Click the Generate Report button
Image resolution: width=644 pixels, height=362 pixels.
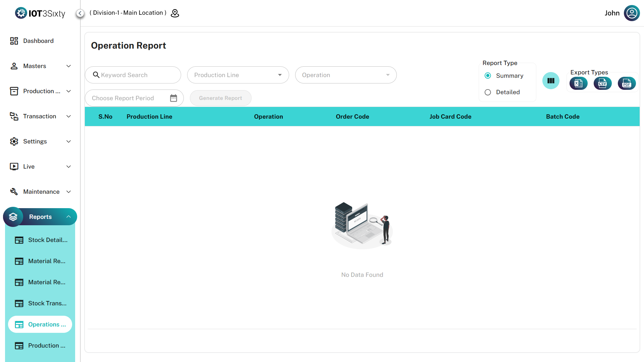click(x=220, y=98)
